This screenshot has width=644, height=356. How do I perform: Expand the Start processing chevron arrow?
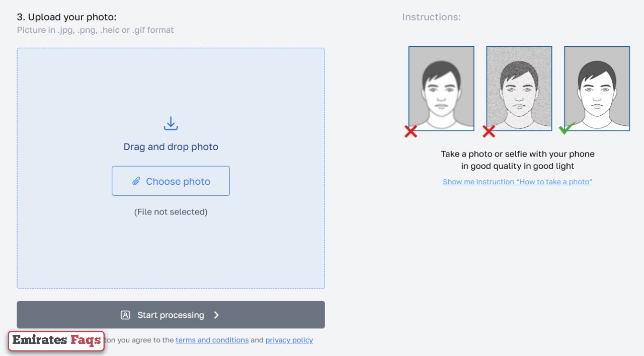tap(216, 315)
